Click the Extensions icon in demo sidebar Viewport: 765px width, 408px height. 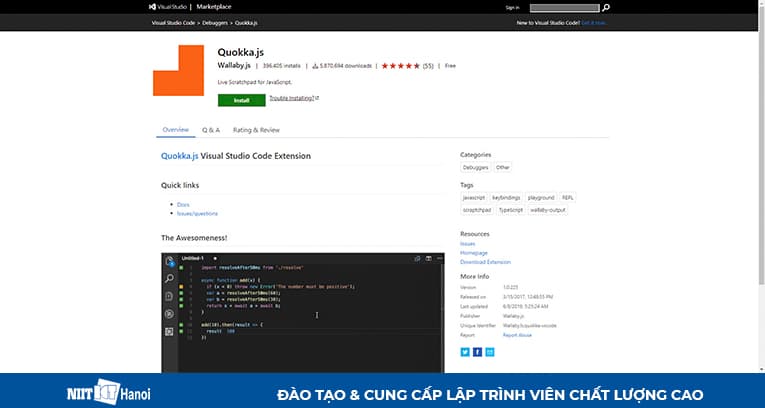[169, 331]
